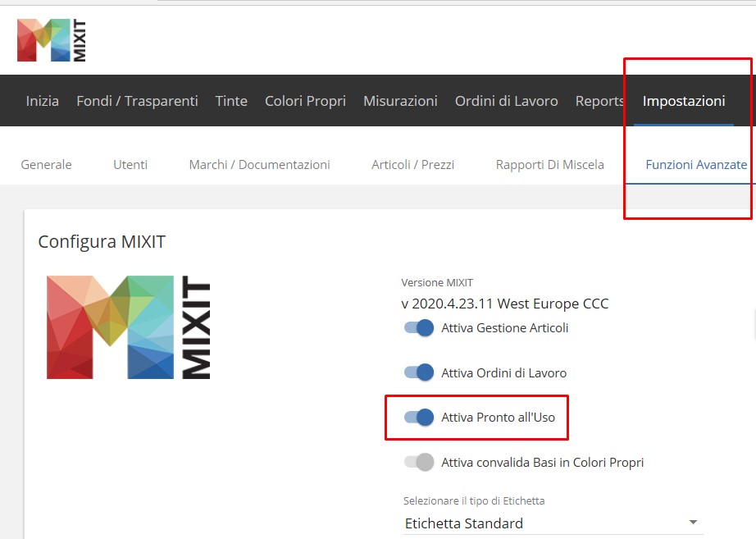756x539 pixels.
Task: Disable Attiva Gestione Articoli toggle
Action: [x=419, y=328]
